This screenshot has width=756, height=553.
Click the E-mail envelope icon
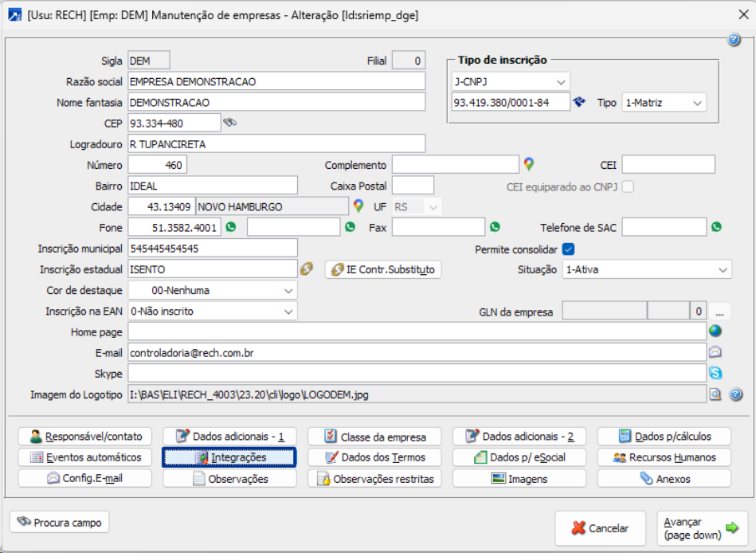click(715, 352)
